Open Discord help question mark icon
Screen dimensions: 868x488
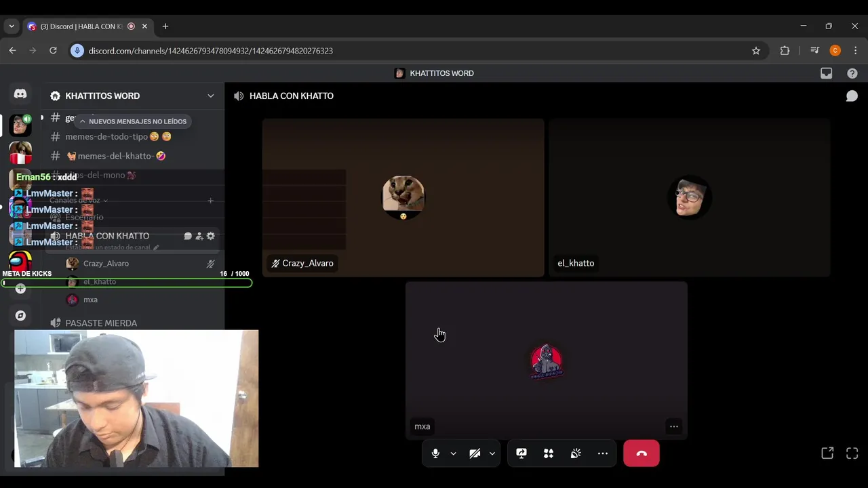coord(852,73)
